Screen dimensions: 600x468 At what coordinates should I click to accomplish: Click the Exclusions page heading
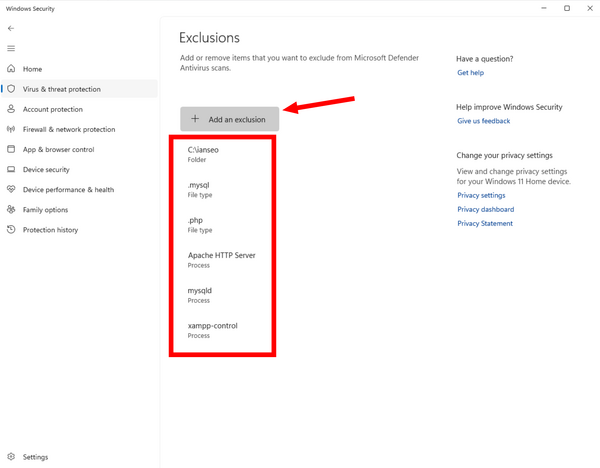(209, 38)
